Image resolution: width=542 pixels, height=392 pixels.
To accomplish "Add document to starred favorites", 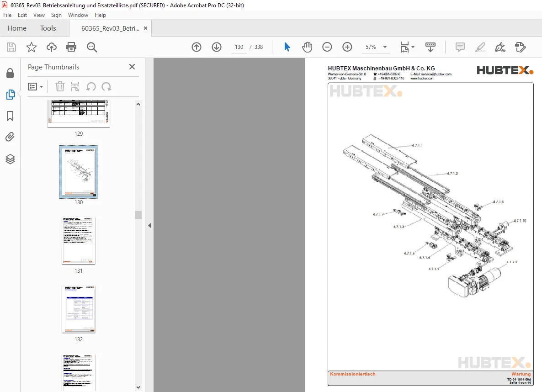I will pyautogui.click(x=32, y=47).
